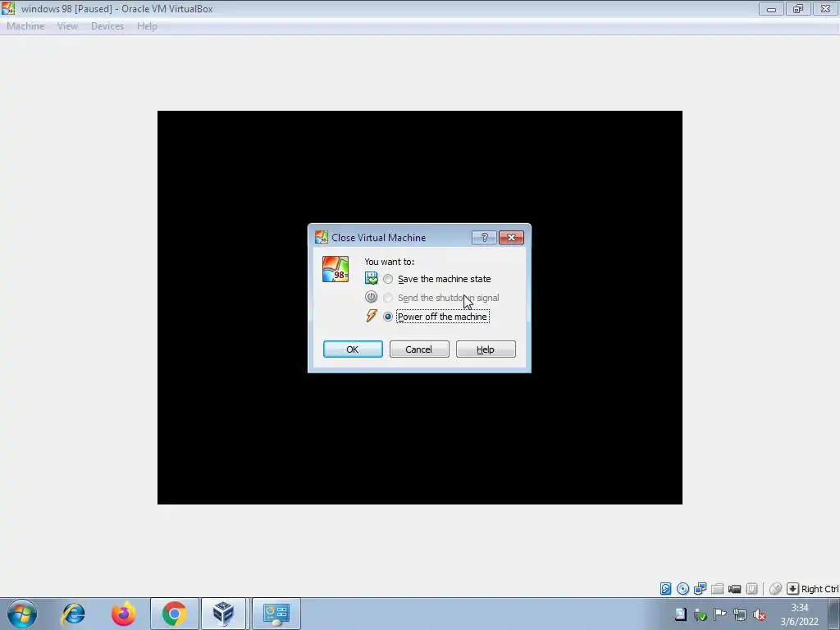Image resolution: width=840 pixels, height=630 pixels.
Task: Open the Help menu in menu bar
Action: tap(147, 26)
